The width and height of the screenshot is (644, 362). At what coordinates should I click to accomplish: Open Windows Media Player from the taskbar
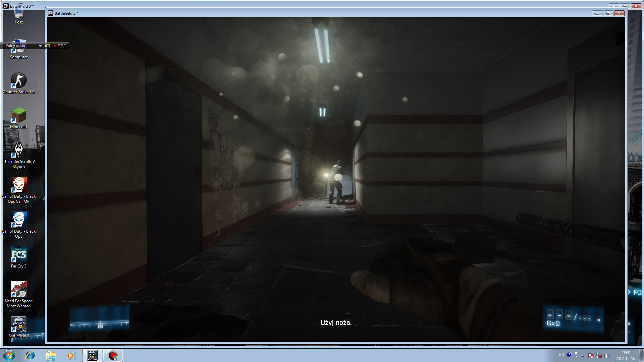71,355
